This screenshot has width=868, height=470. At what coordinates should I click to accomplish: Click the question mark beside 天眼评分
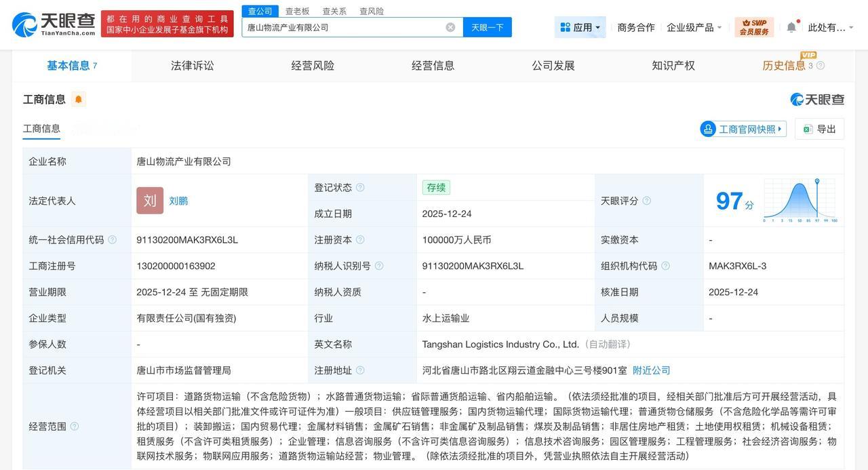coord(646,201)
